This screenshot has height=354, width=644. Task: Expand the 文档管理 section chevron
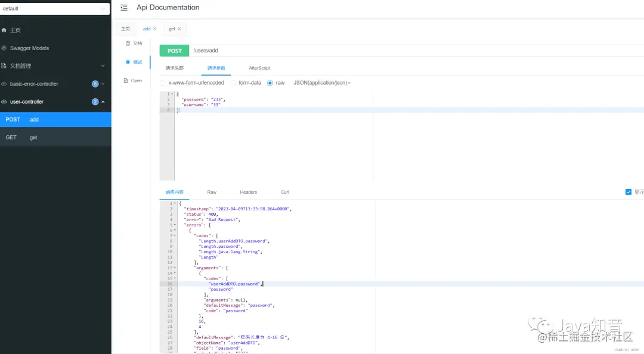103,66
